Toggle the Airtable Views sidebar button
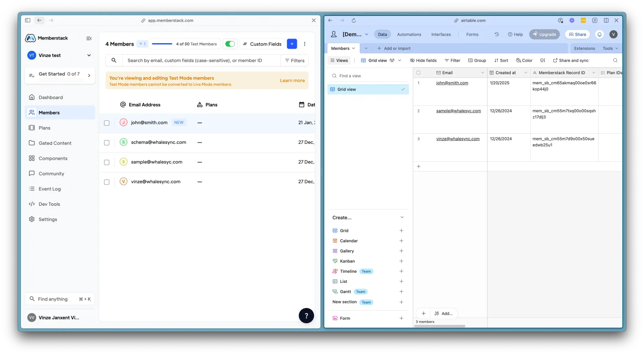The image size is (644, 355). click(x=339, y=60)
